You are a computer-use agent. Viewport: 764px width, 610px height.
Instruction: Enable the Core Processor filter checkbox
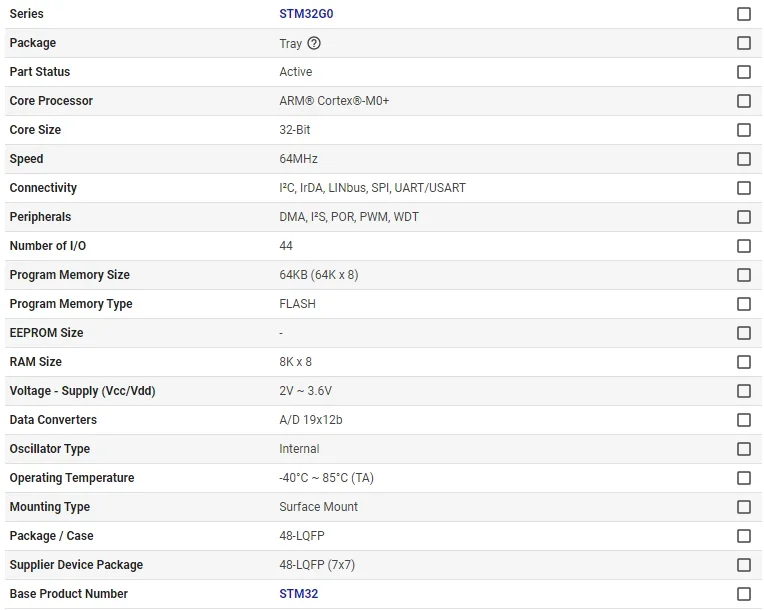click(x=744, y=101)
